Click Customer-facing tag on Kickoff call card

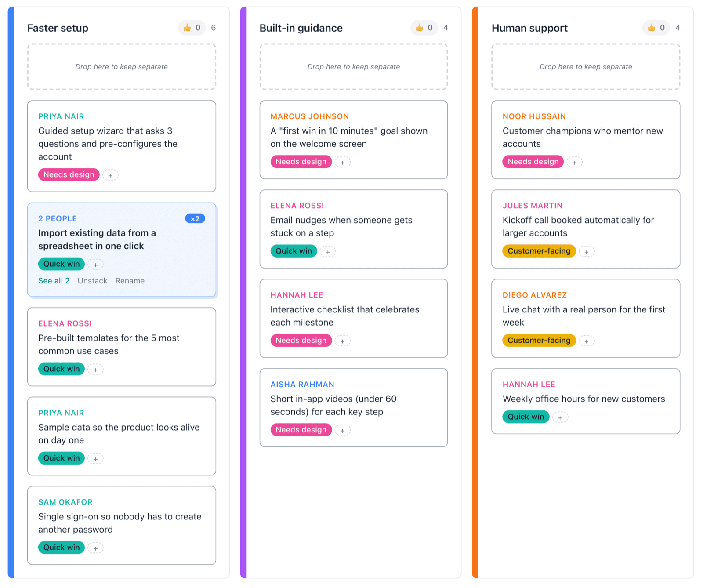coord(539,251)
